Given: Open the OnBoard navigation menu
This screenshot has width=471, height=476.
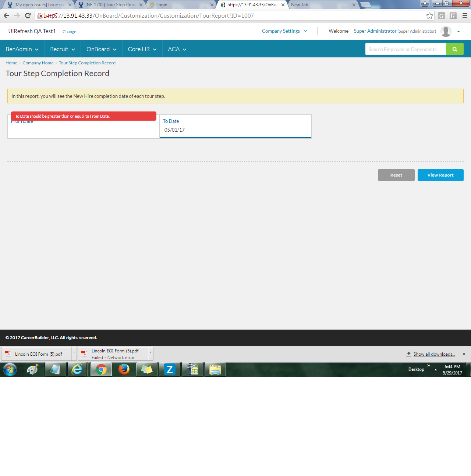Looking at the screenshot, I should tap(101, 49).
